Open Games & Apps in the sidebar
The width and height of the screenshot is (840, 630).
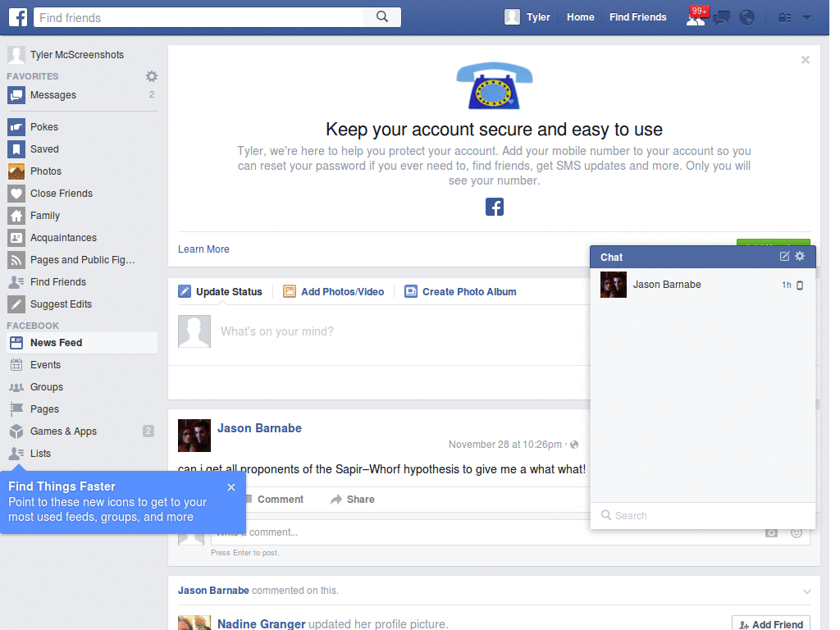[x=82, y=431]
